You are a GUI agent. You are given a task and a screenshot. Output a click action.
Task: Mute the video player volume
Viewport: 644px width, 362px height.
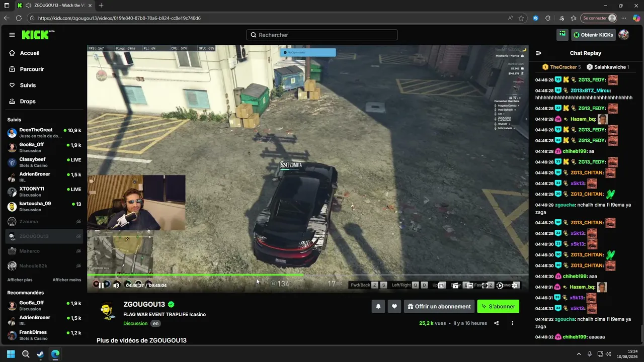pos(116,285)
